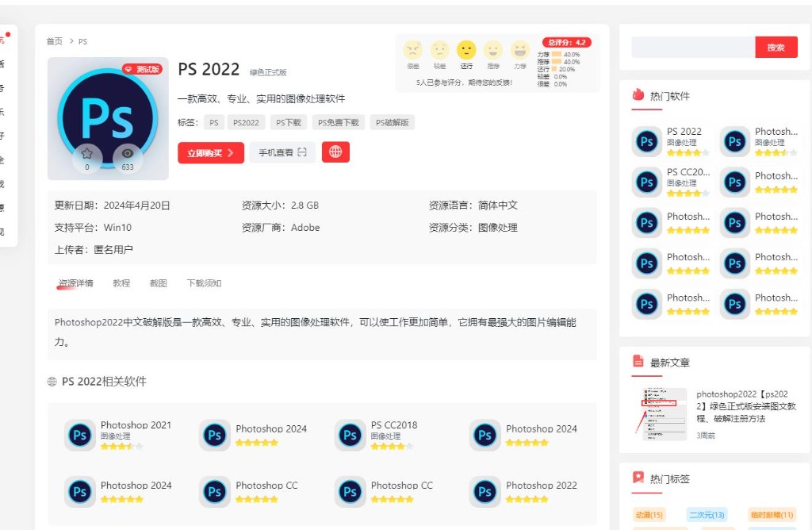Viewport: 812px width, 530px height.
Task: Click the 绿色正式版 label beside the title
Action: (x=268, y=72)
